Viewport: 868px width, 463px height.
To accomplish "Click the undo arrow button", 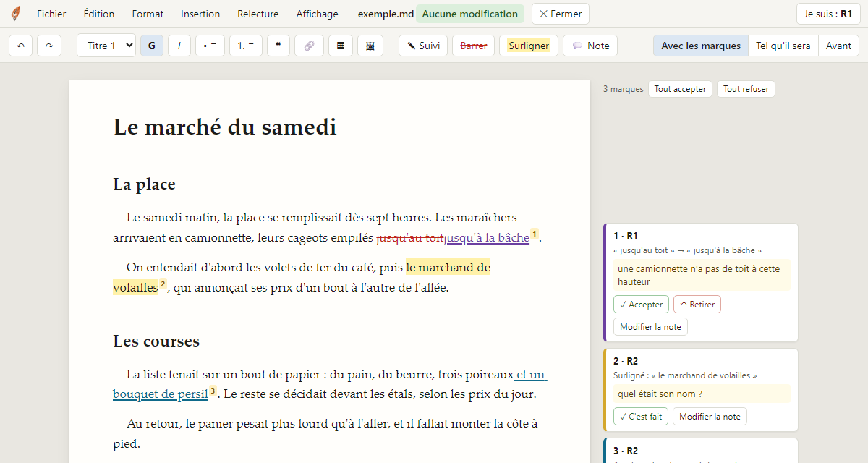I will pyautogui.click(x=21, y=46).
